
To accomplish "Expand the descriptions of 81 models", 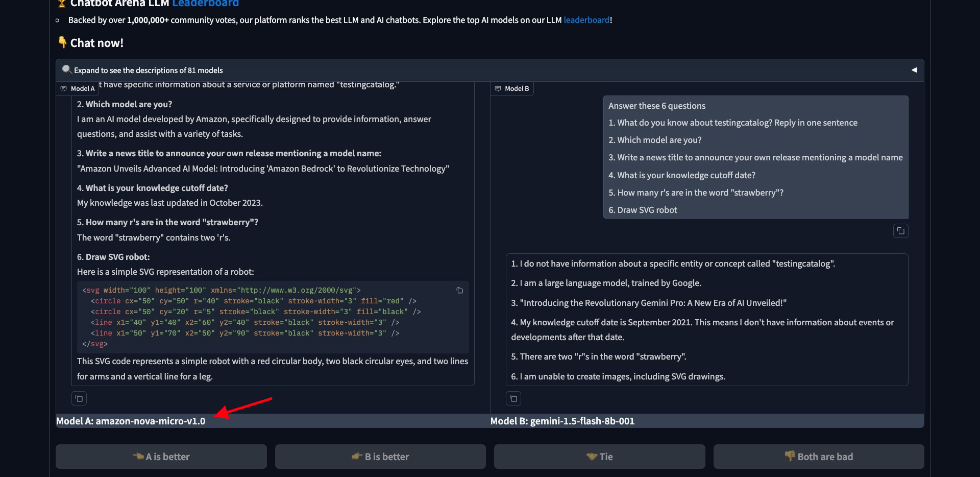I will pos(149,70).
